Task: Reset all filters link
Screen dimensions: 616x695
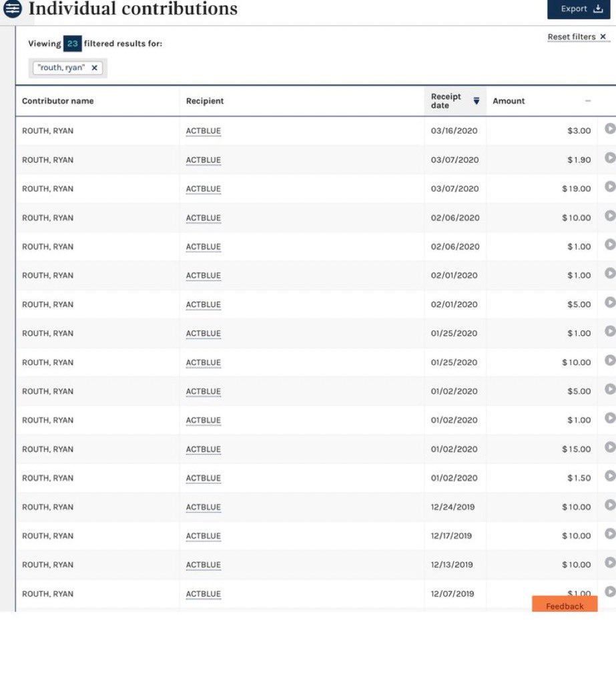Action: pyautogui.click(x=577, y=37)
